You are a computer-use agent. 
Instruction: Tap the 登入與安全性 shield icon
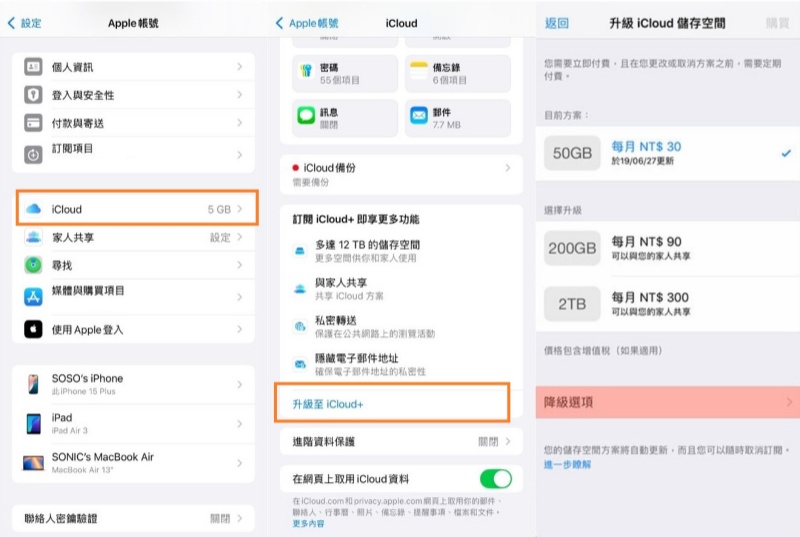pyautogui.click(x=33, y=95)
